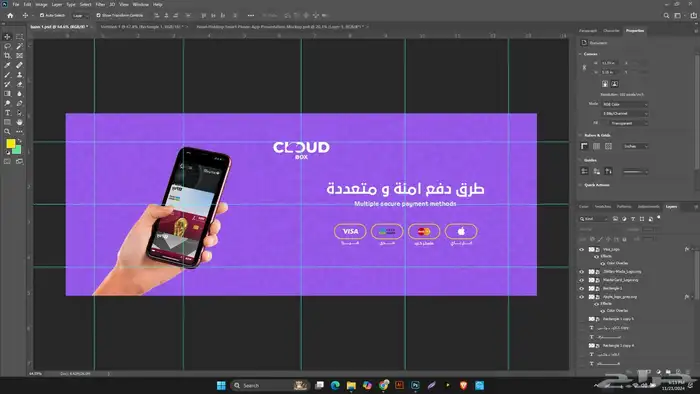The image size is (700, 394).
Task: Switch to the Swatches tab
Action: pos(603,207)
